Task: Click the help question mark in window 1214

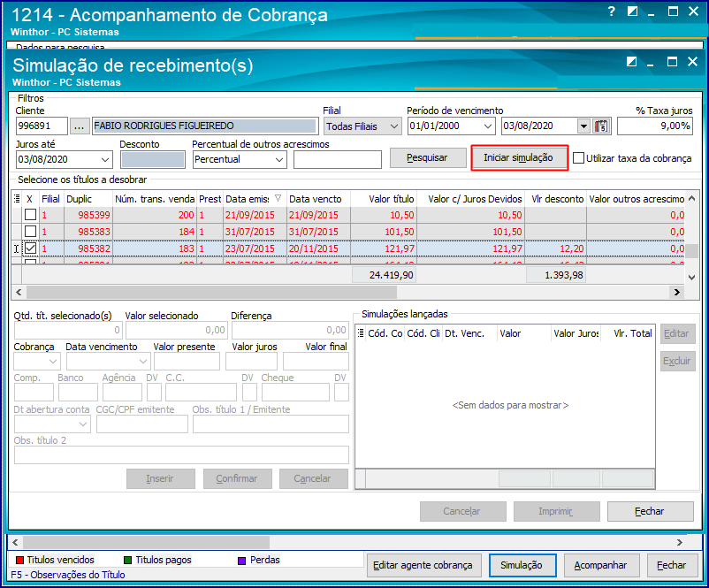Action: click(x=612, y=11)
